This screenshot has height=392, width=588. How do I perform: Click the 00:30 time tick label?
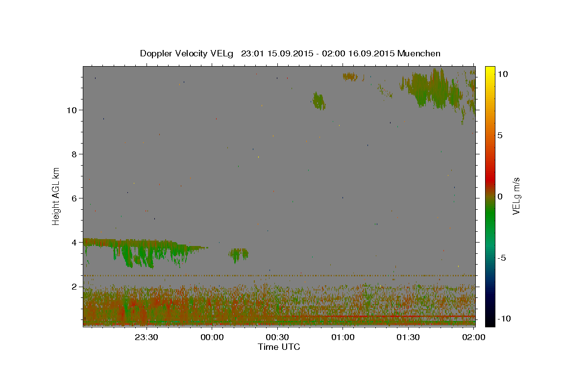point(277,337)
